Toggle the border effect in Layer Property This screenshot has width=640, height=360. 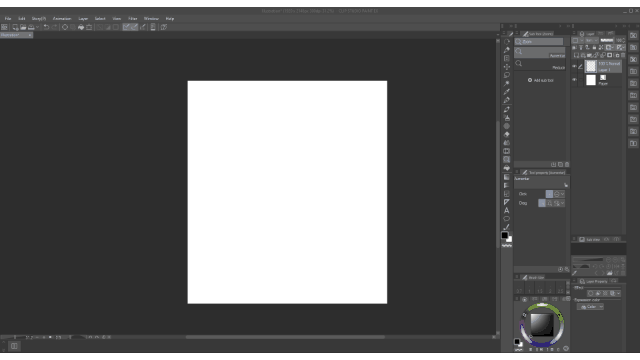tap(591, 293)
